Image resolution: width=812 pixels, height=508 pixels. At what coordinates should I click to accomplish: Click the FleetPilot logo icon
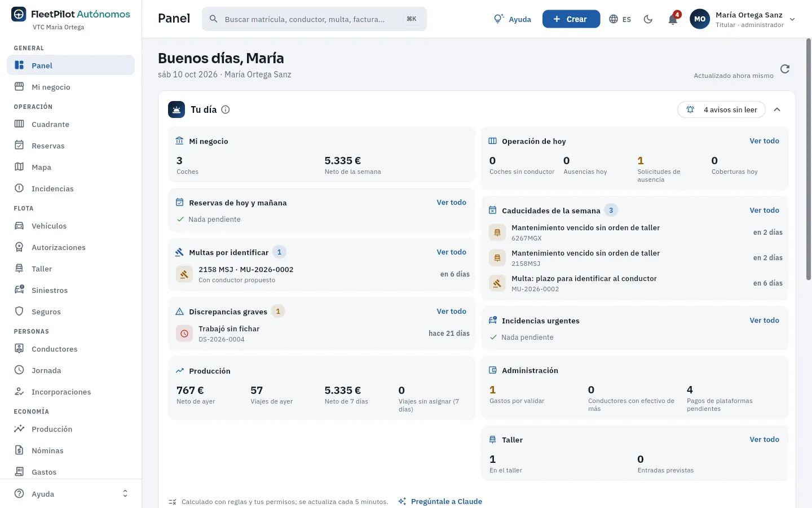19,14
